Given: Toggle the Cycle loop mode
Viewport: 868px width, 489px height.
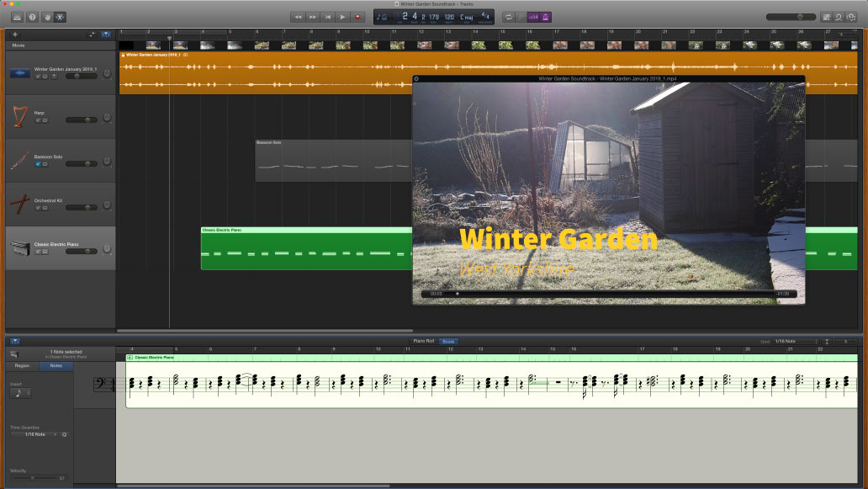Looking at the screenshot, I should pyautogui.click(x=508, y=17).
